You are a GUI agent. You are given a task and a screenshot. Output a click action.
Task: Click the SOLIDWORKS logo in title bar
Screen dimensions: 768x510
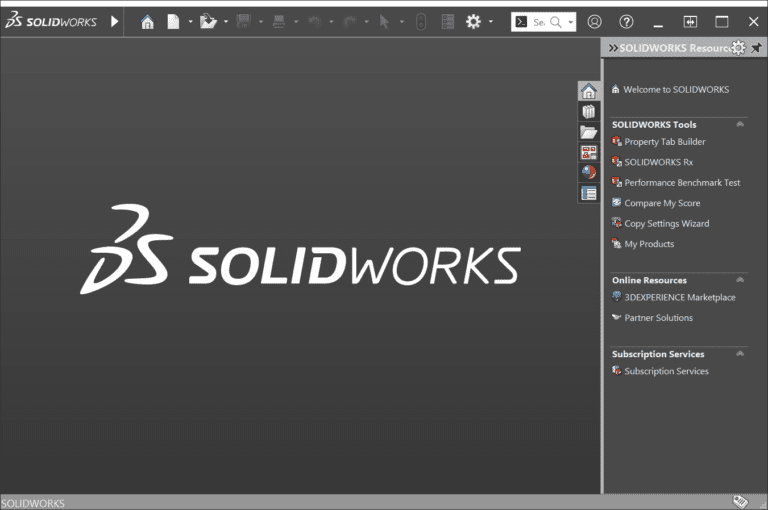51,22
